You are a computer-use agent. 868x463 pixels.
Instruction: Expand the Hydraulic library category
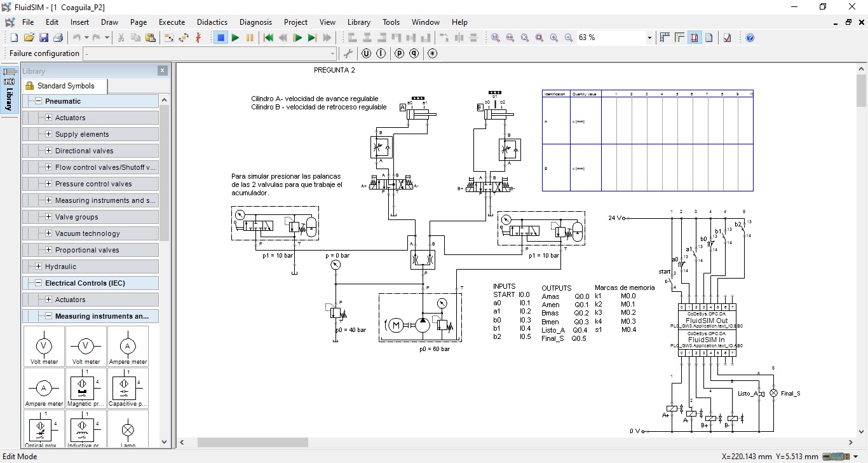click(x=39, y=266)
